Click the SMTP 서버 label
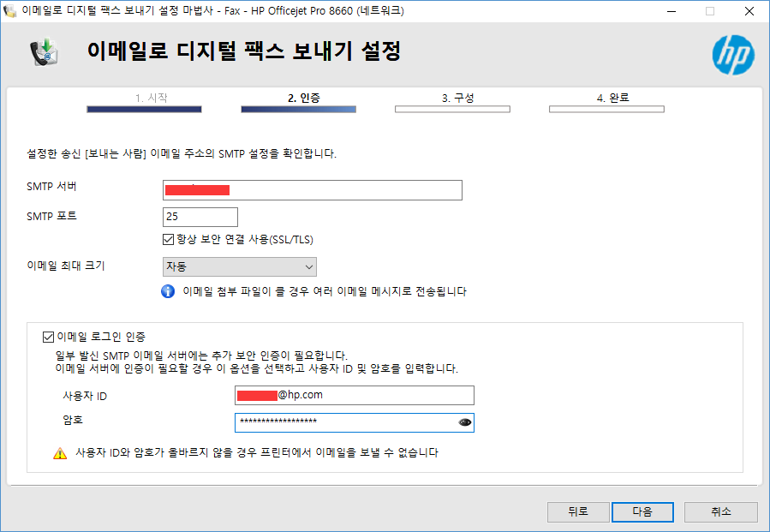 pyautogui.click(x=51, y=187)
